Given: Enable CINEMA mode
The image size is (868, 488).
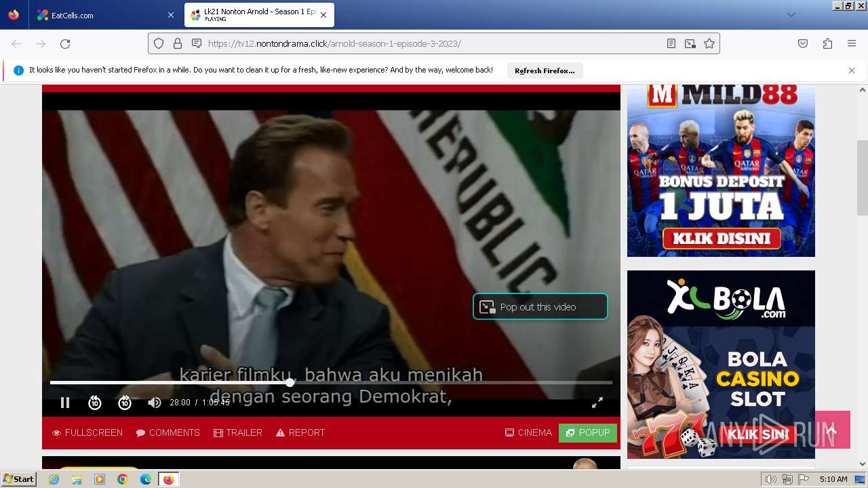Looking at the screenshot, I should coord(529,432).
